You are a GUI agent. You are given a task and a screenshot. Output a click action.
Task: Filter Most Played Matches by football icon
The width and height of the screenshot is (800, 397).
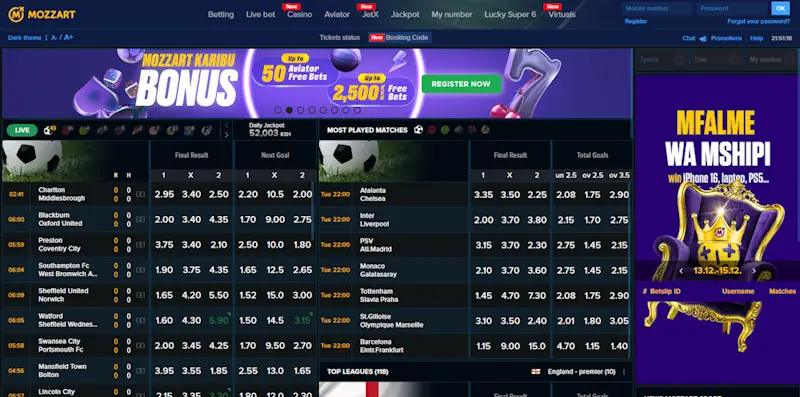[418, 130]
